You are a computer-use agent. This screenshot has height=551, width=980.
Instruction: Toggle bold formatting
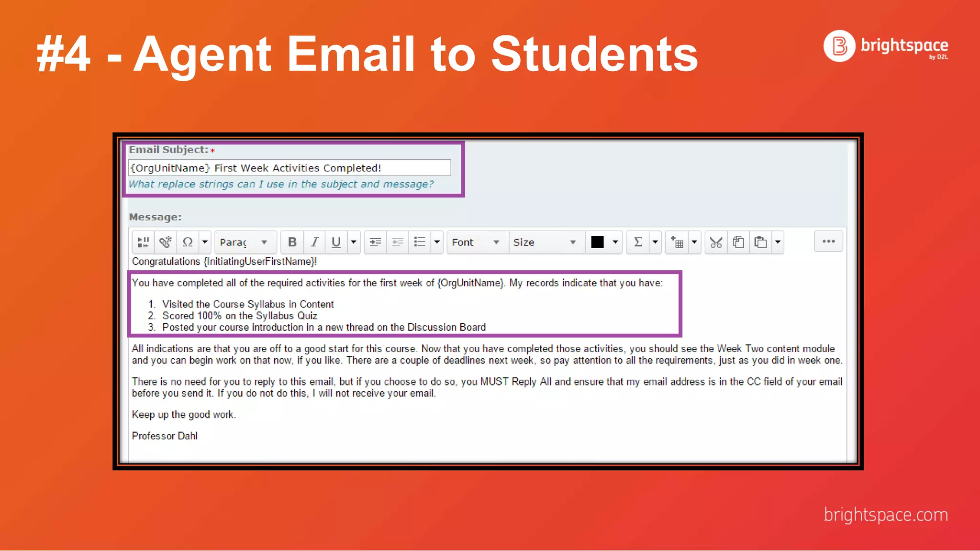click(x=292, y=242)
